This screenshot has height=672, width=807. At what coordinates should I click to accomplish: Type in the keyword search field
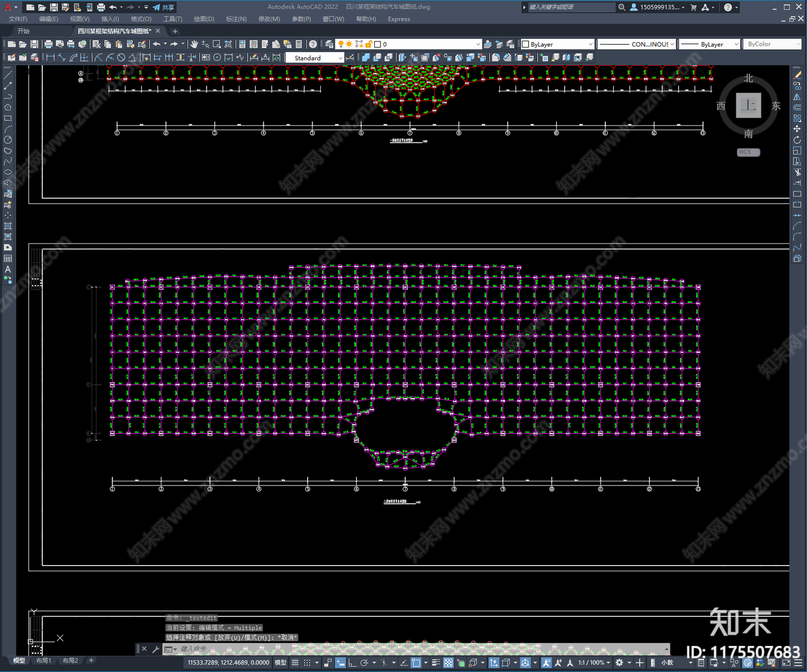coord(571,7)
